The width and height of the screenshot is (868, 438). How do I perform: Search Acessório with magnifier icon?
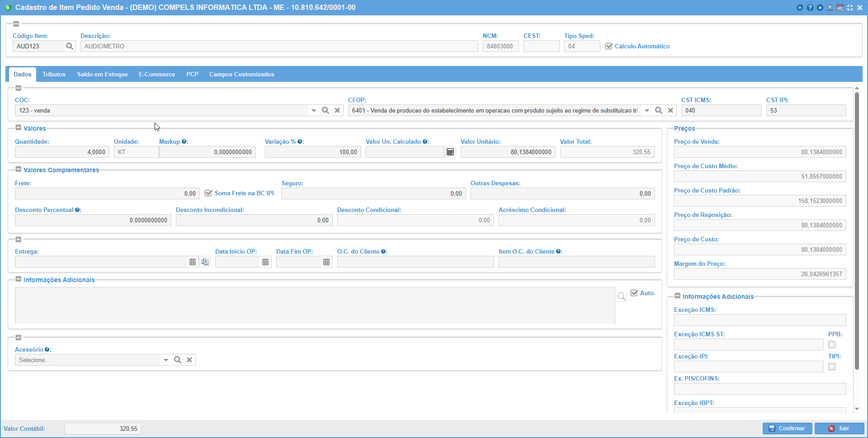(178, 360)
